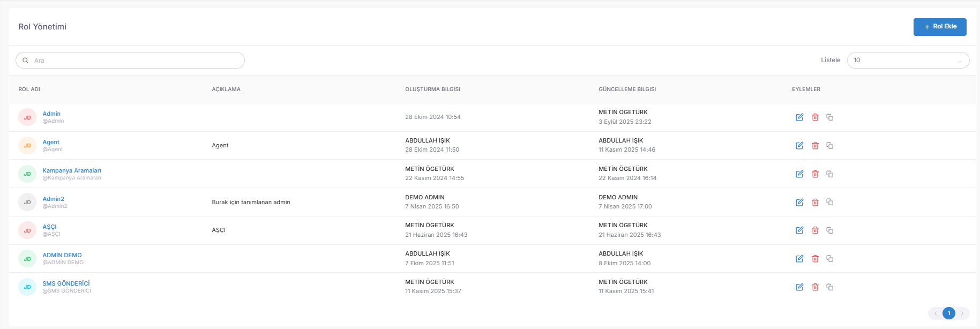Click the '@Kampanya Aramaları' handle text
Viewport: 980px width, 329px height.
(x=72, y=178)
